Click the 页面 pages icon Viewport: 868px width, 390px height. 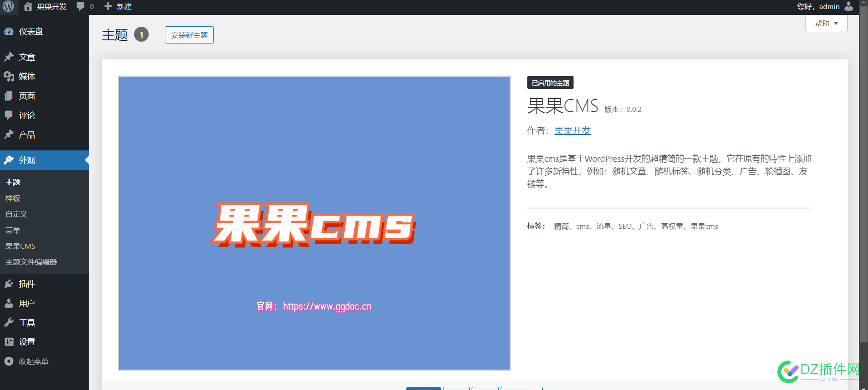tap(9, 96)
